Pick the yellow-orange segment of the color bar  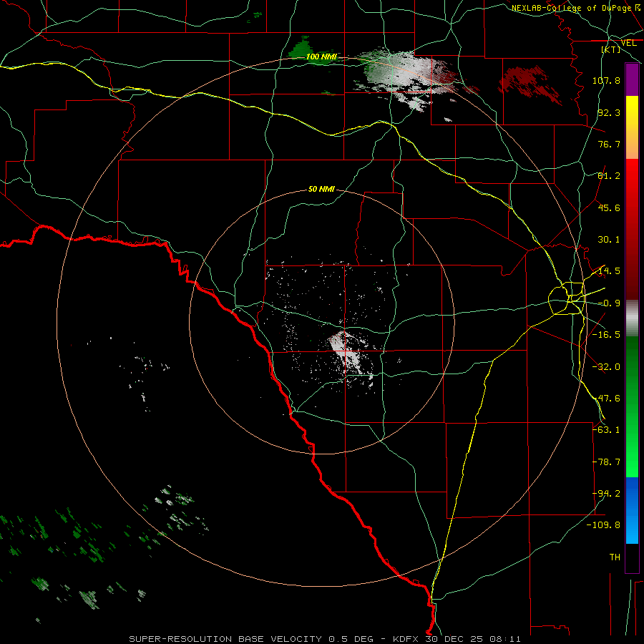point(632,127)
